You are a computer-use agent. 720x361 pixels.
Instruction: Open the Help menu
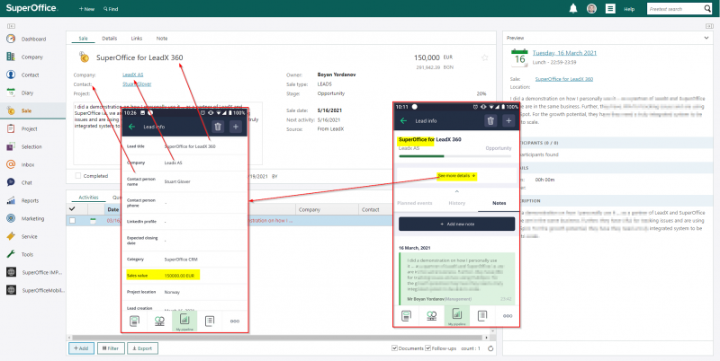point(629,9)
